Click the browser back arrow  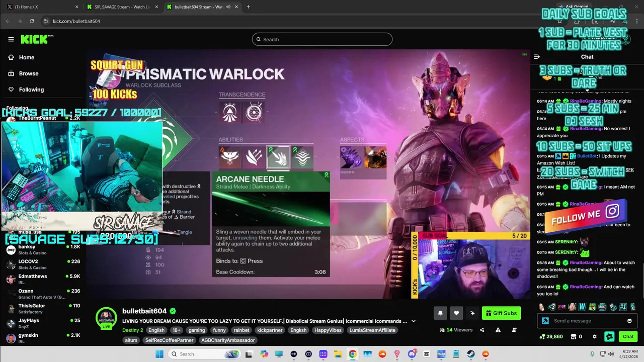8,21
